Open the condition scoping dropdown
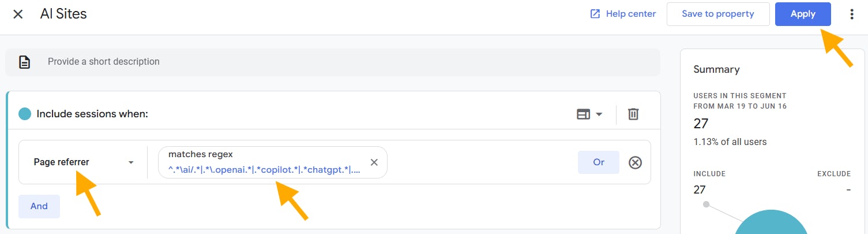This screenshot has height=234, width=868. point(589,114)
